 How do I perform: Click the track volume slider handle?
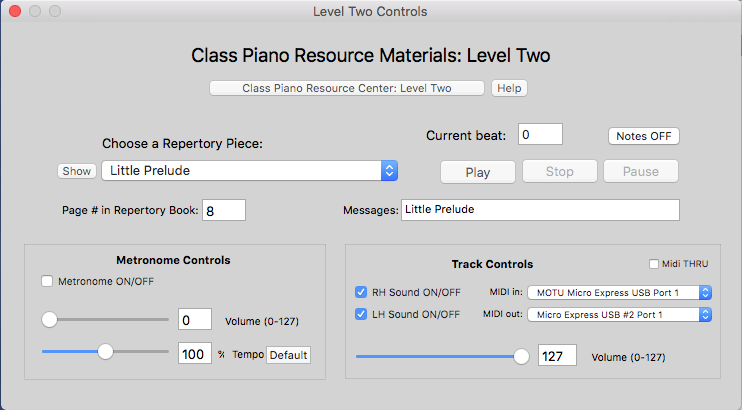click(x=521, y=356)
